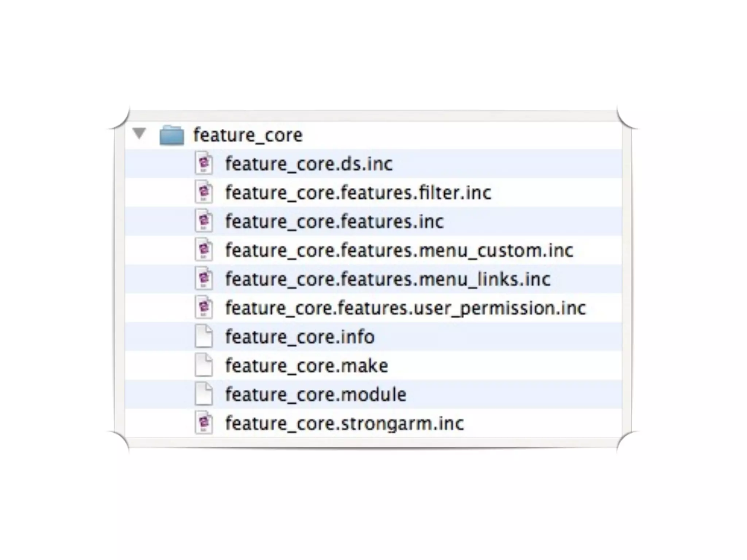
Task: Select the feature_core.make file name
Action: click(306, 365)
